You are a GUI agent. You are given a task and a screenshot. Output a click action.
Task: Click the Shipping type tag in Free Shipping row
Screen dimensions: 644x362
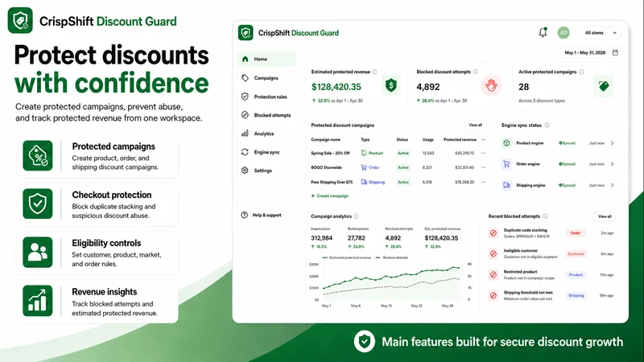pos(373,183)
